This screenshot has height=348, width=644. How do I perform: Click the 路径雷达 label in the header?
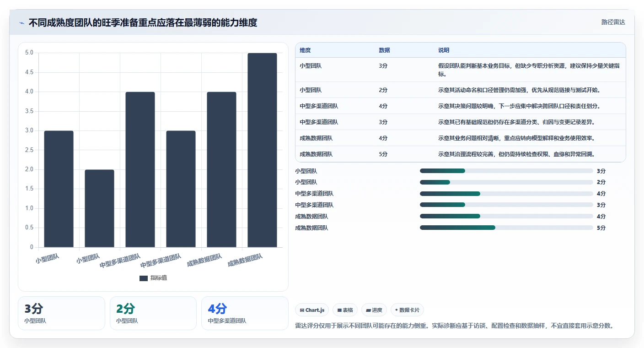613,22
